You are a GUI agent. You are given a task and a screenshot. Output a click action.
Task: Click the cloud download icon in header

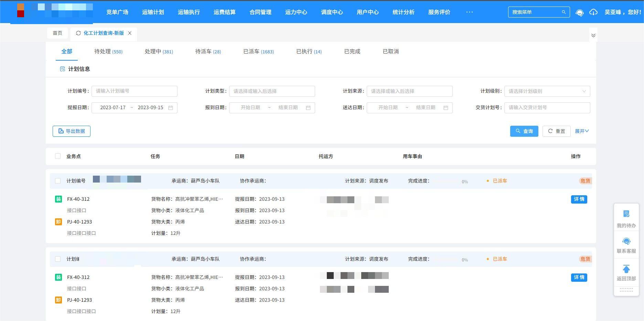click(x=593, y=12)
